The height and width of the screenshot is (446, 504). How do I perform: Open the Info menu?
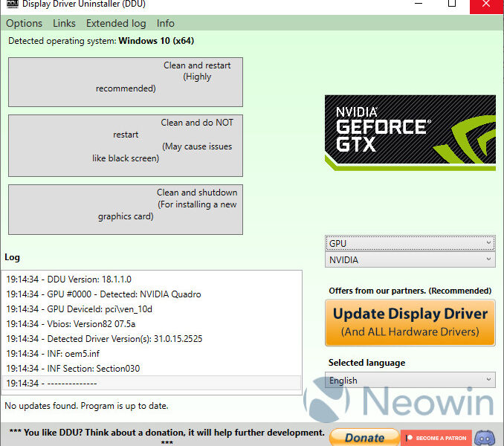pos(166,24)
